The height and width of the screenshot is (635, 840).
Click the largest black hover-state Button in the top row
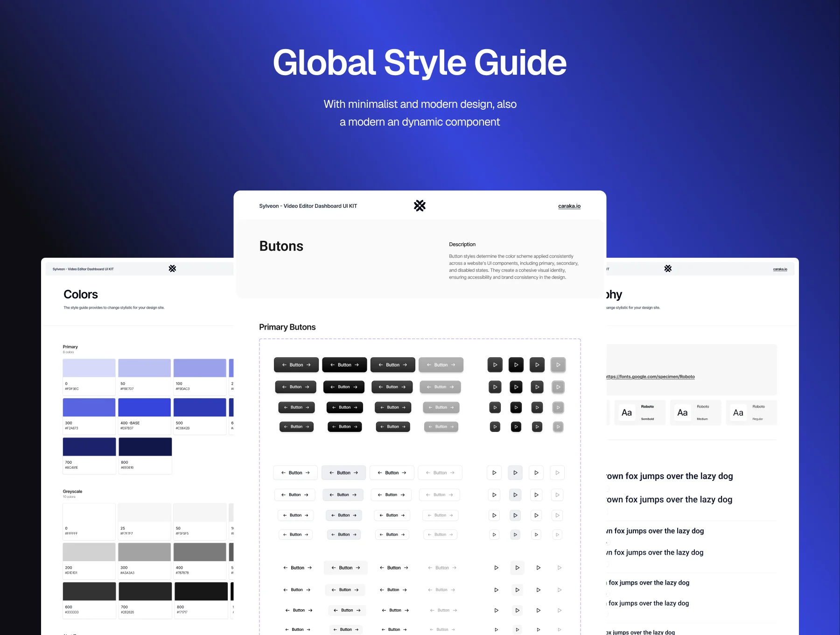point(344,365)
